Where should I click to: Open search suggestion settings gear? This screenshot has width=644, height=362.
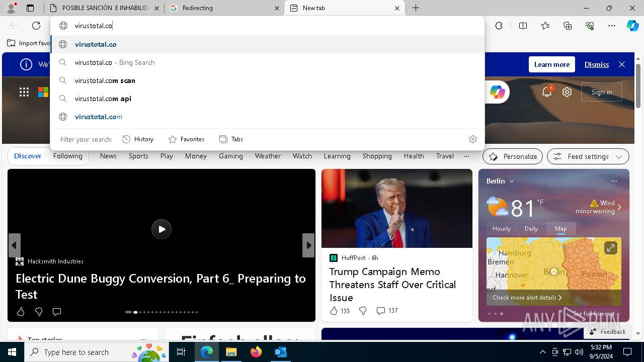pos(472,139)
